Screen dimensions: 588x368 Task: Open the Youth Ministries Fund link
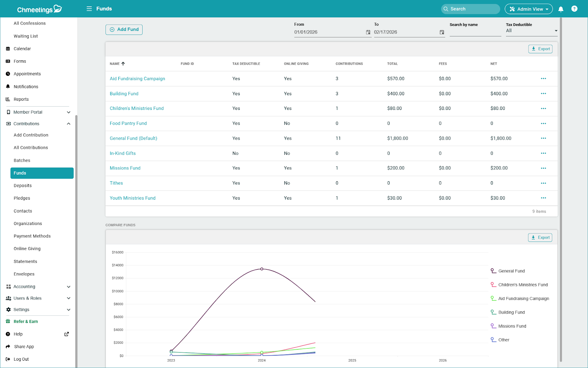(x=133, y=198)
